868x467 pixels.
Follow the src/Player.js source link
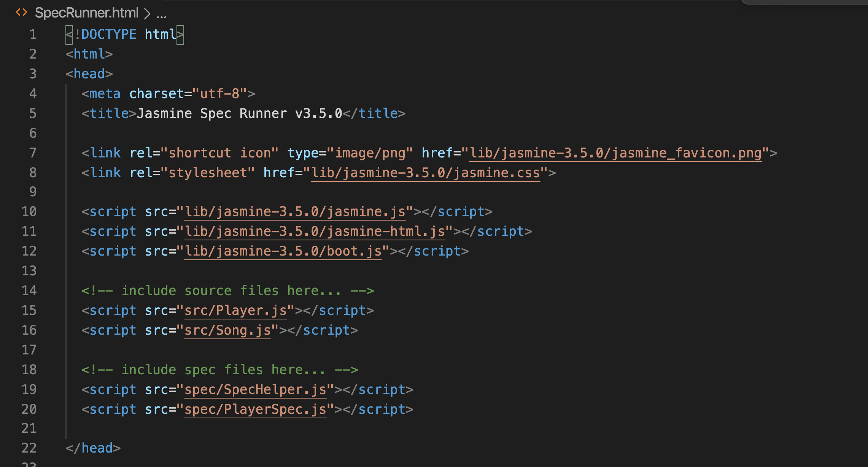pyautogui.click(x=235, y=310)
